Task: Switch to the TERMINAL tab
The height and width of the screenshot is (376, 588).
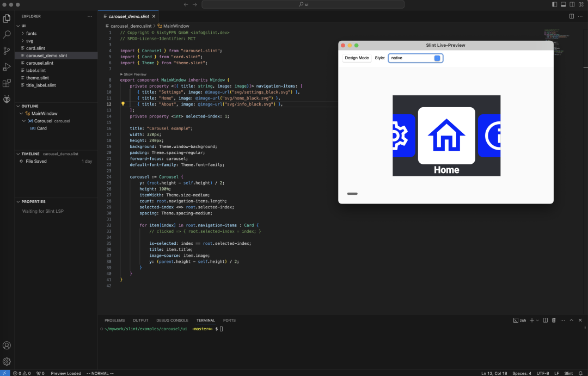Action: point(205,320)
